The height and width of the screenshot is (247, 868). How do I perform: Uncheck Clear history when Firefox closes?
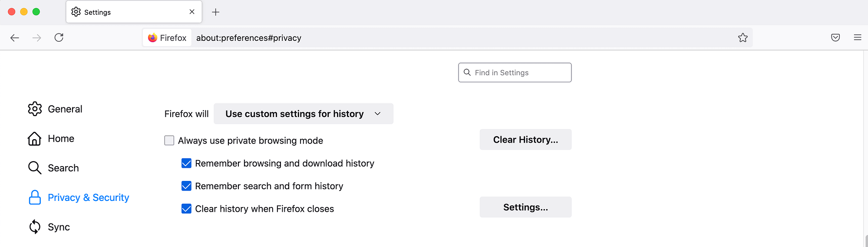click(186, 209)
